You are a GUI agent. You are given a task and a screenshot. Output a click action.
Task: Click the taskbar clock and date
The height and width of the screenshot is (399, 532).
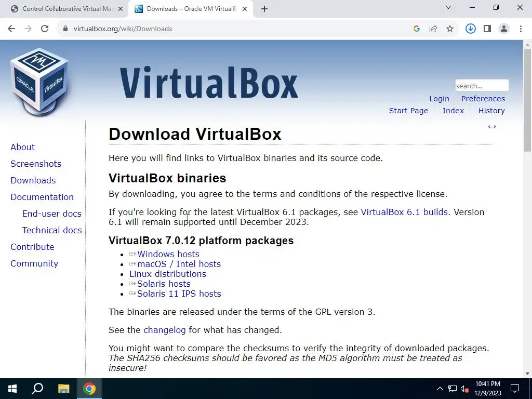[488, 389]
